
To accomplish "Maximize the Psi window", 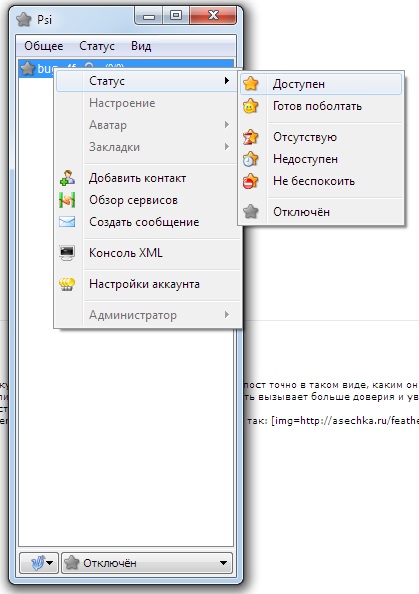I will click(x=176, y=16).
